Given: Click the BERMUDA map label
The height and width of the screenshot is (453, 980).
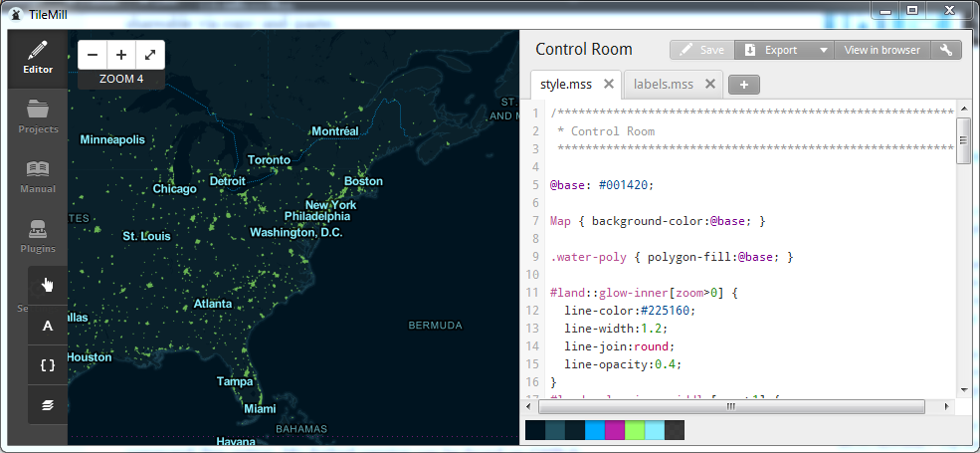Looking at the screenshot, I should pos(435,326).
